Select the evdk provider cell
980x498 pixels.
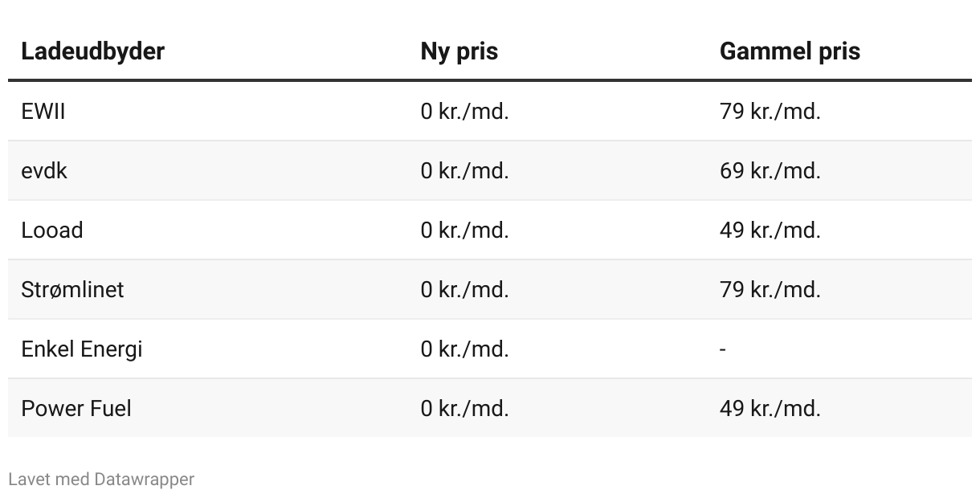[x=44, y=171]
